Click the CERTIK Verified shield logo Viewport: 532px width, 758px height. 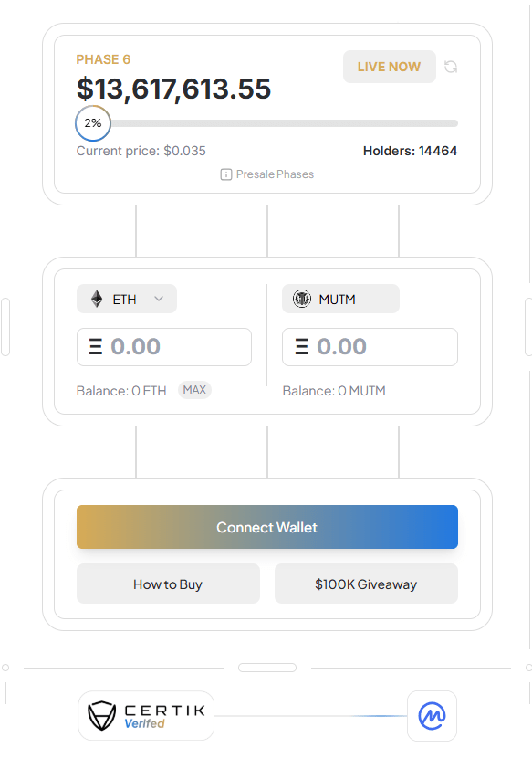coord(99,716)
